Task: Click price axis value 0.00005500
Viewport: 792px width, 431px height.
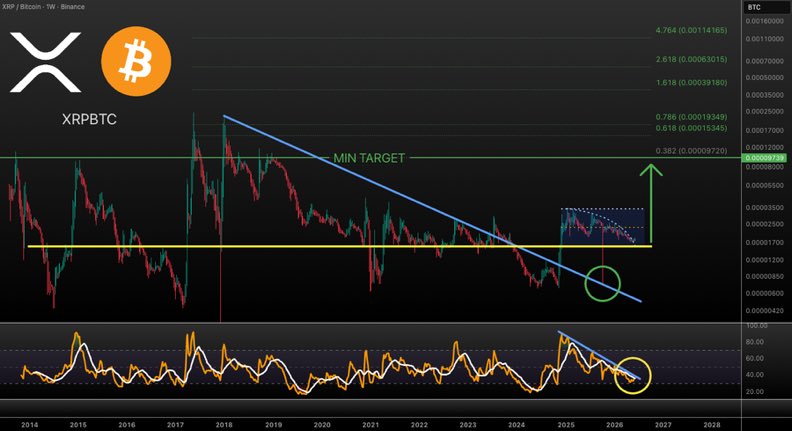Action: tap(765, 185)
